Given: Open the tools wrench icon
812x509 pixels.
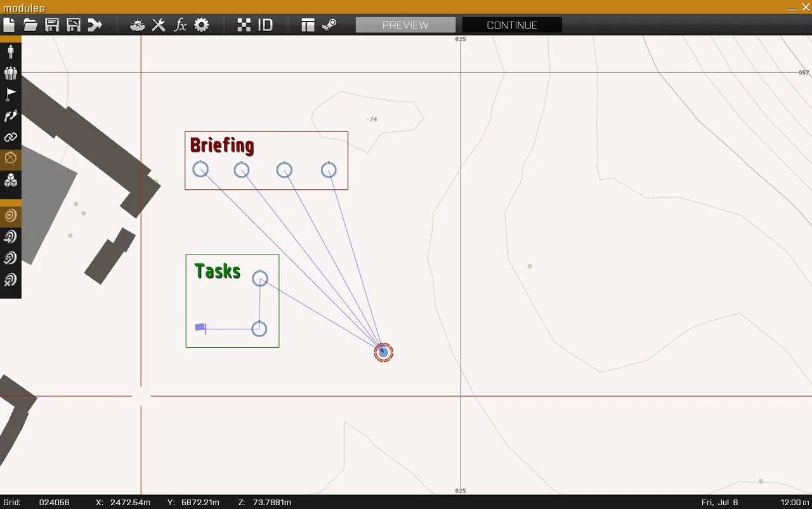Looking at the screenshot, I should [159, 25].
